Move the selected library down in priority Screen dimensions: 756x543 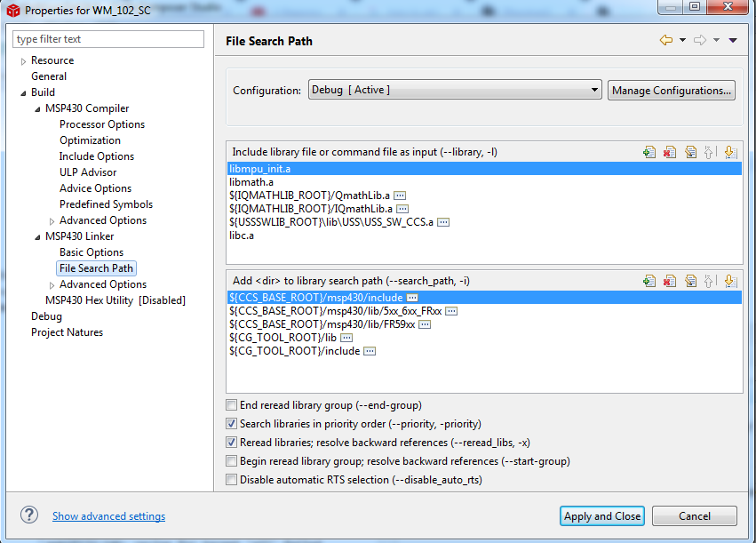(729, 152)
